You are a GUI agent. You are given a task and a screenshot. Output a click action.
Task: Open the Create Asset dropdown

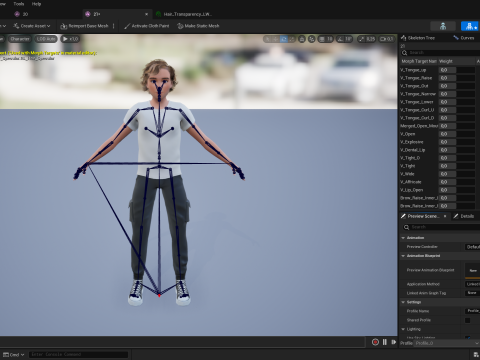(32, 26)
